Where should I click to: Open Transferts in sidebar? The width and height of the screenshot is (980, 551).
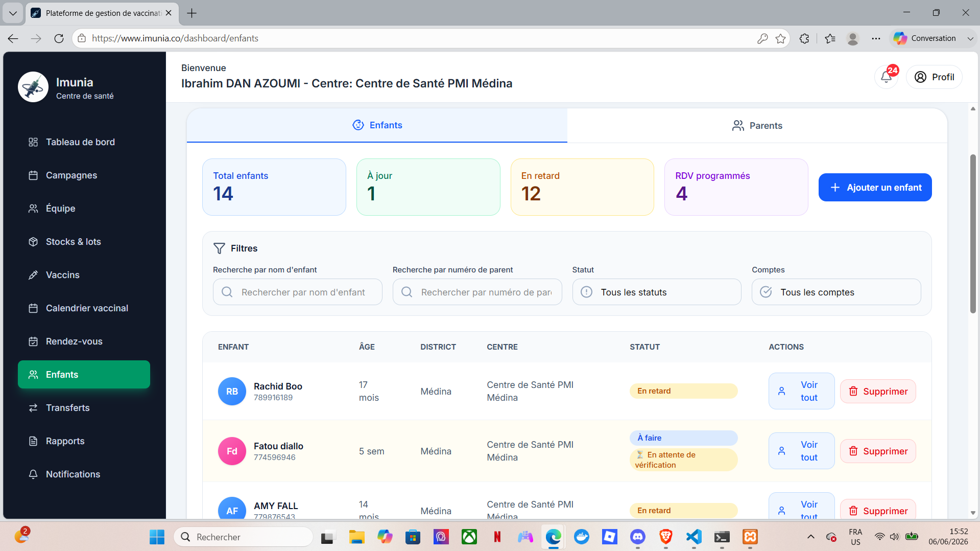84,408
